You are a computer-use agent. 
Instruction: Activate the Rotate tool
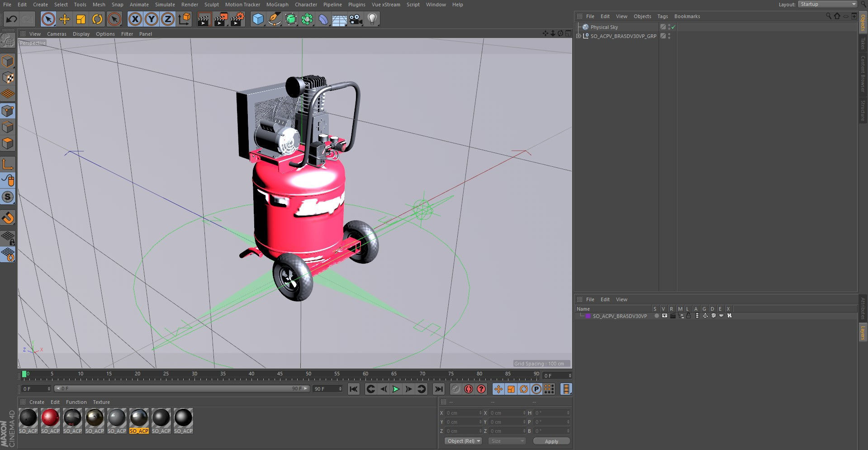tap(97, 19)
